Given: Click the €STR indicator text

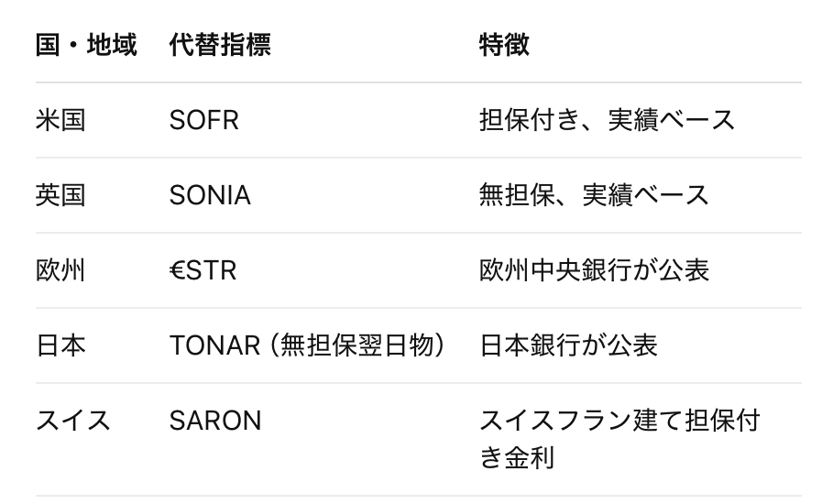Looking at the screenshot, I should [203, 270].
